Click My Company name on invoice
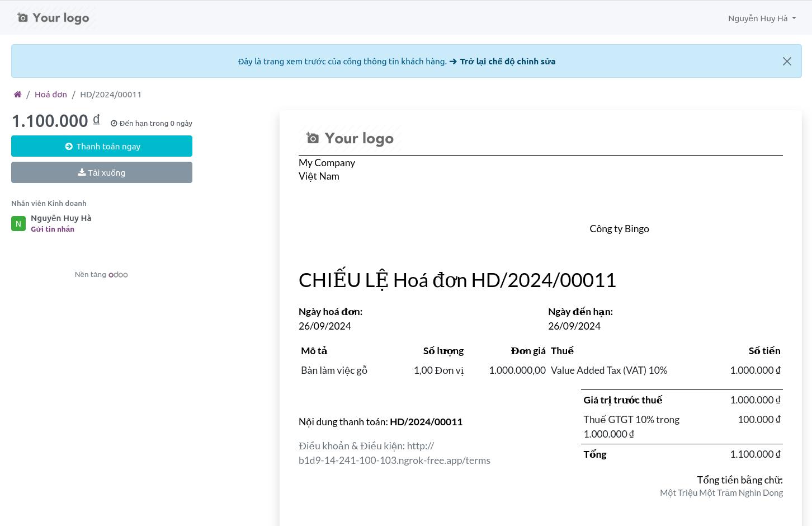Viewport: 812px width, 526px height. coord(327,163)
